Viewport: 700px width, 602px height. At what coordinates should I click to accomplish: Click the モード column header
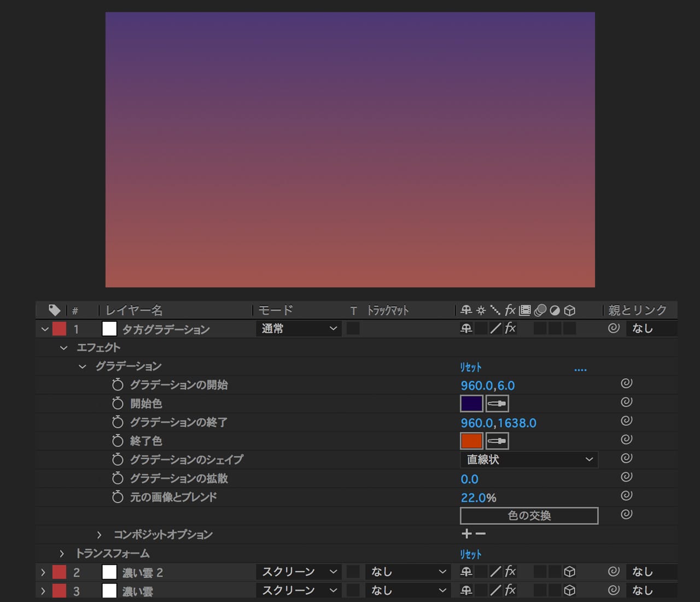pyautogui.click(x=276, y=310)
